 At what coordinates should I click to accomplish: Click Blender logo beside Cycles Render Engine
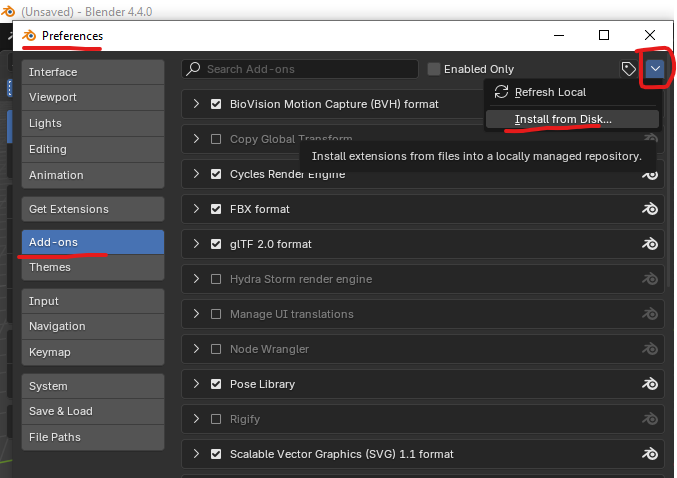(x=649, y=174)
